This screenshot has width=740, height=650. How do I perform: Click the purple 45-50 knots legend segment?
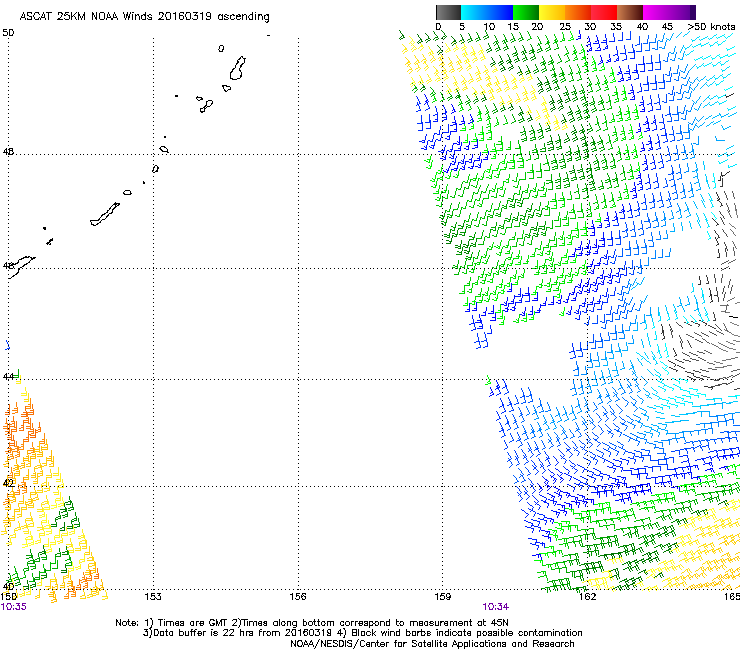point(682,12)
